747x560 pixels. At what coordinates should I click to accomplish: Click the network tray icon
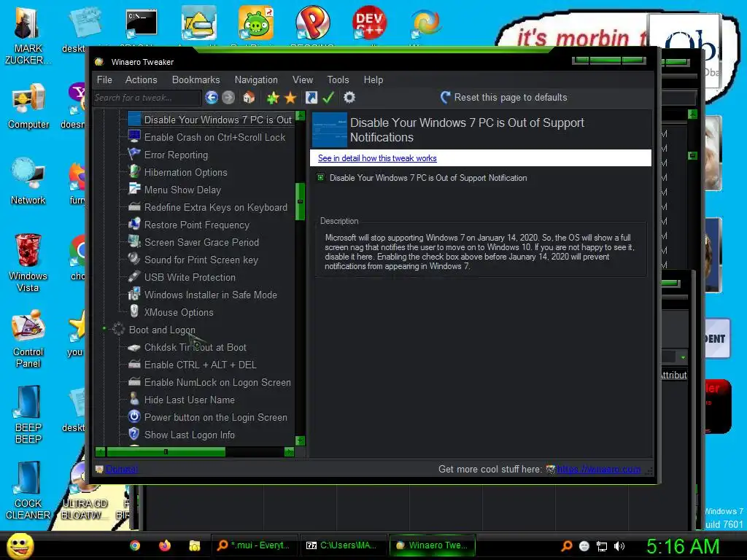coord(602,546)
